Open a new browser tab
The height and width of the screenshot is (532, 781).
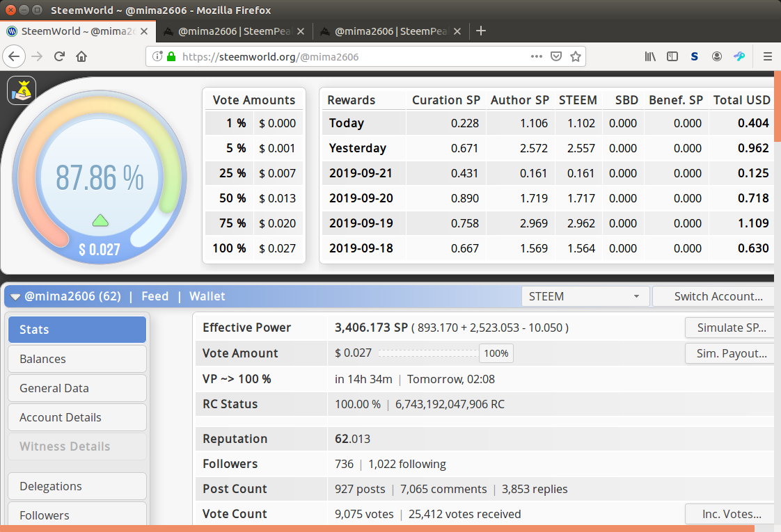point(481,31)
